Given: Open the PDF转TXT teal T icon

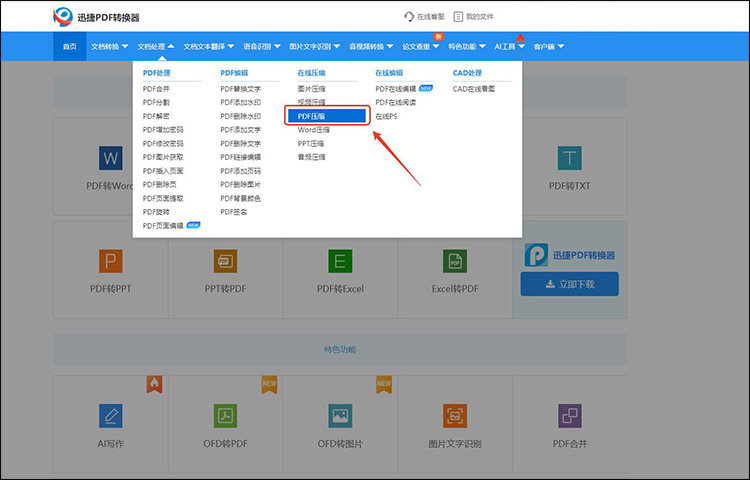Looking at the screenshot, I should click(x=570, y=158).
